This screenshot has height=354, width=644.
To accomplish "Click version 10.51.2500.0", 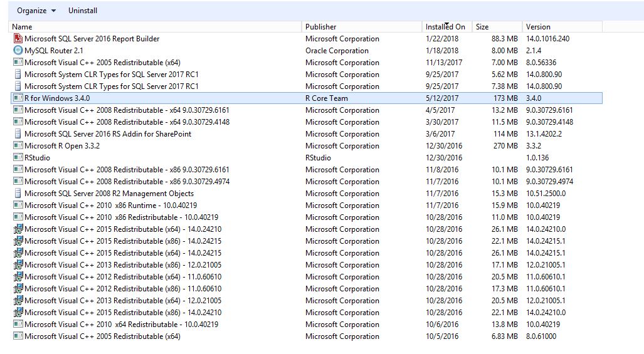I will (x=546, y=193).
